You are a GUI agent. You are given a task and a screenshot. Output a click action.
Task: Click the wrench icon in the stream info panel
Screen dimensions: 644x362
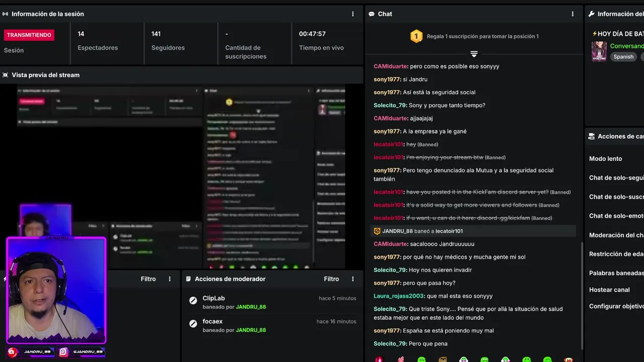click(x=592, y=14)
